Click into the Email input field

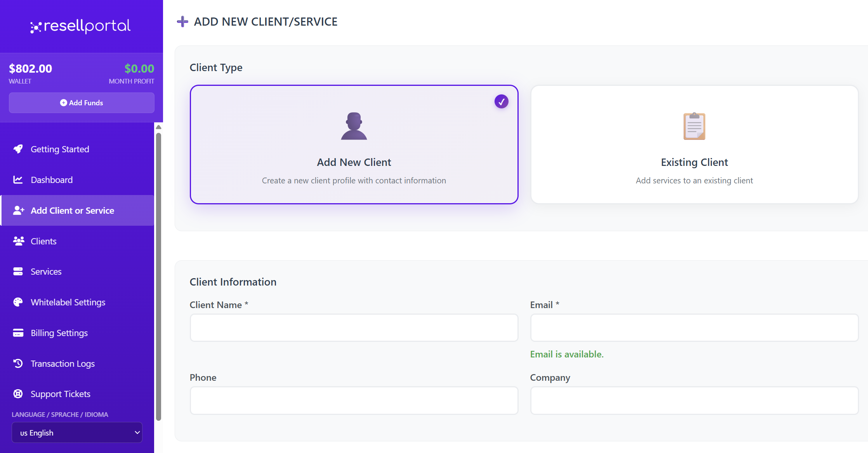click(694, 328)
